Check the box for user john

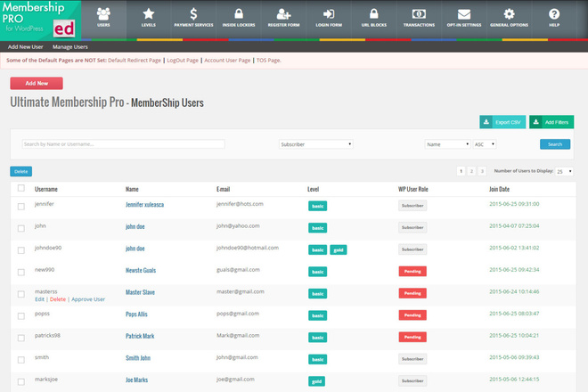coord(21,228)
